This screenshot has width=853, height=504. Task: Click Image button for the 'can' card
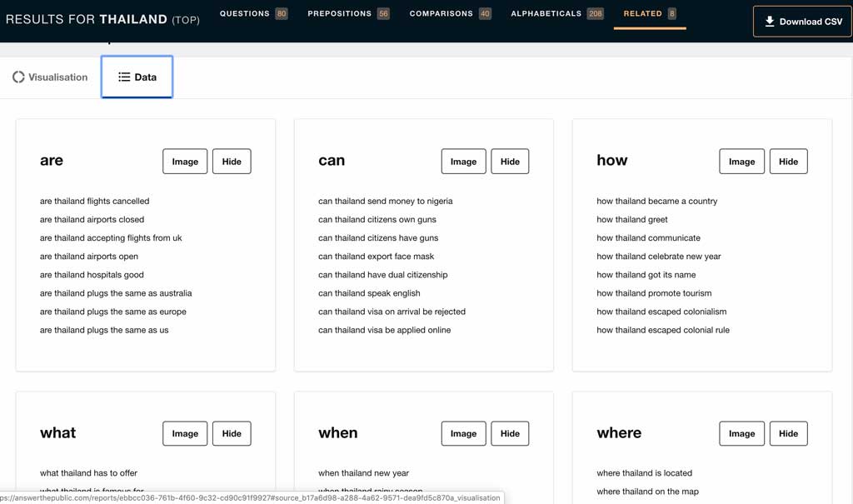click(463, 162)
